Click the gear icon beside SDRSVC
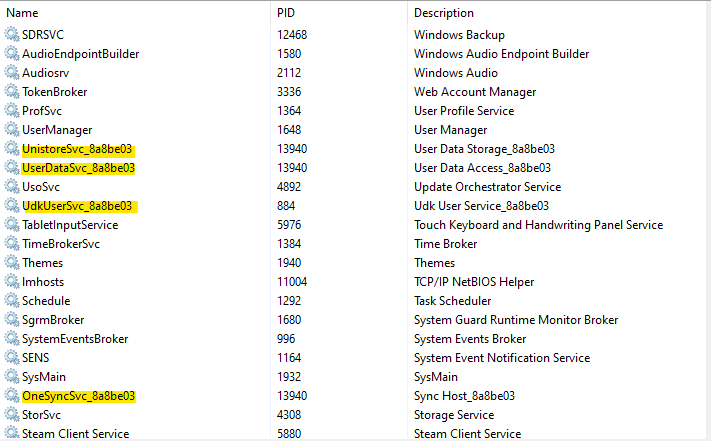 (12, 34)
